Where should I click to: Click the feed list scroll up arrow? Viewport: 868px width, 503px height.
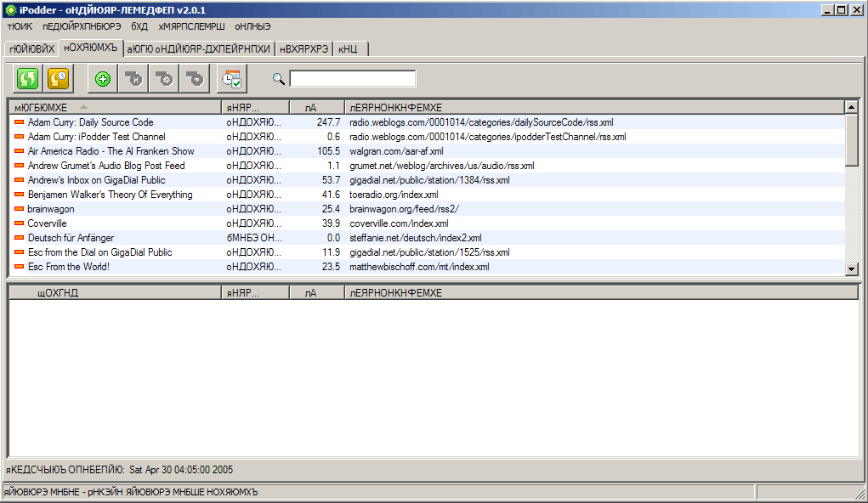[x=851, y=107]
